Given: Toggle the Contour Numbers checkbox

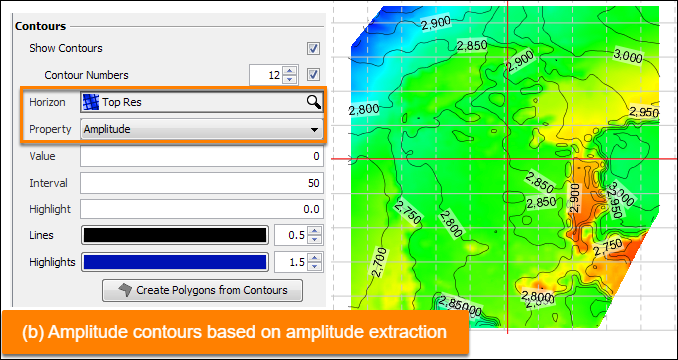Looking at the screenshot, I should coord(313,75).
